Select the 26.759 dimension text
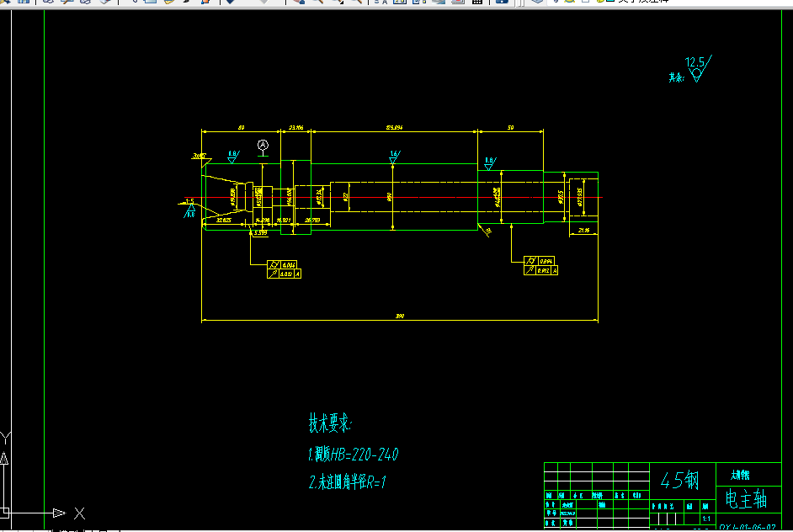This screenshot has width=793, height=532. tap(312, 220)
